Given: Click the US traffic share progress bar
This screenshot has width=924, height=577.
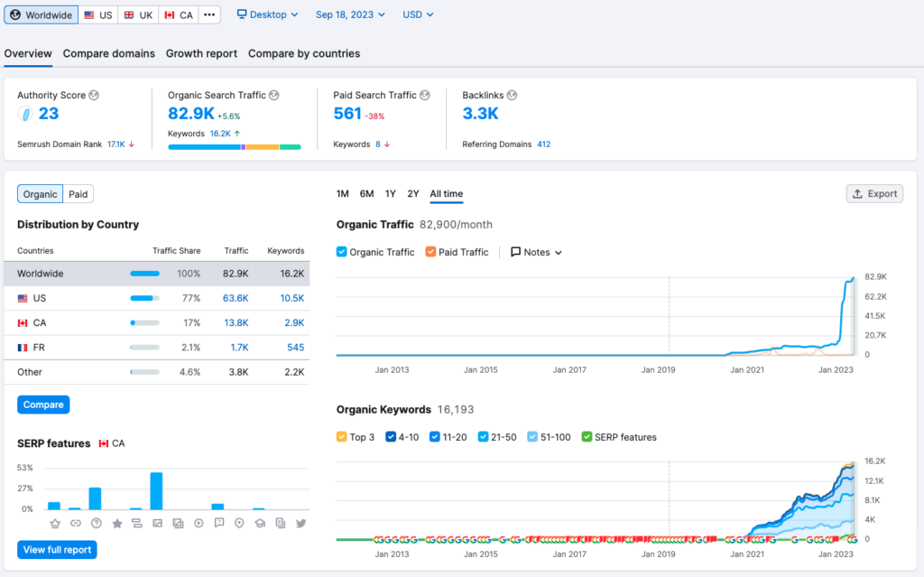Looking at the screenshot, I should (145, 299).
